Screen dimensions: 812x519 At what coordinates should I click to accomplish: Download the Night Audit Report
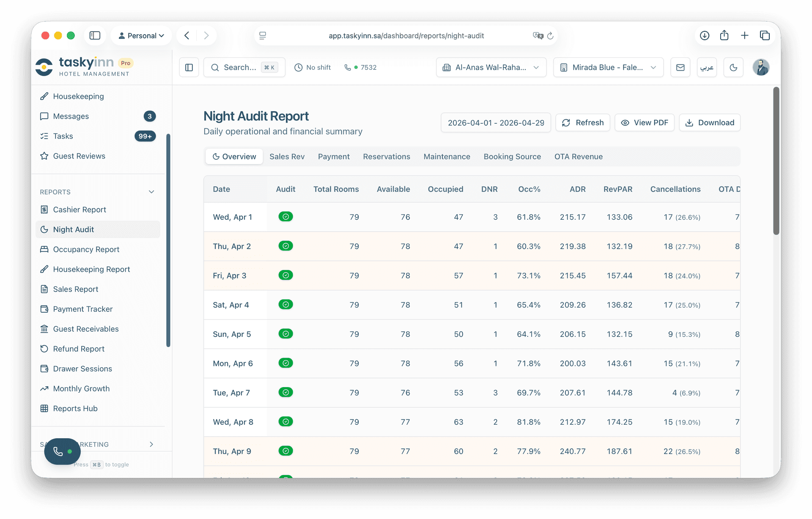[709, 123]
